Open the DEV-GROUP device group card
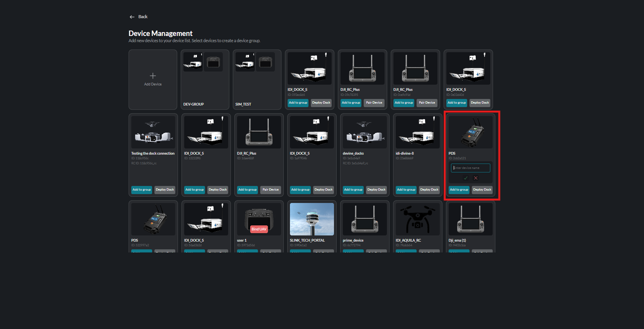The width and height of the screenshot is (644, 329). point(205,80)
